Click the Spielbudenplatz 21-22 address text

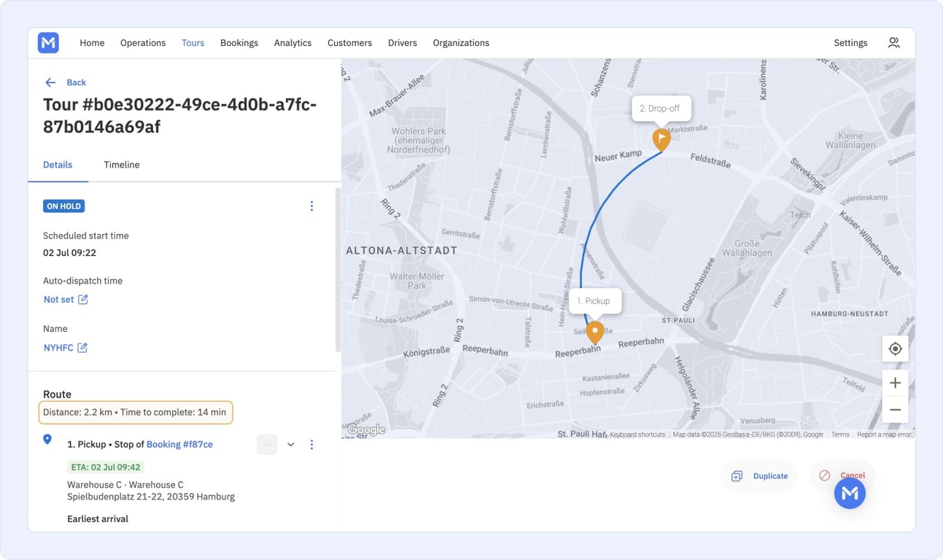coord(151,497)
